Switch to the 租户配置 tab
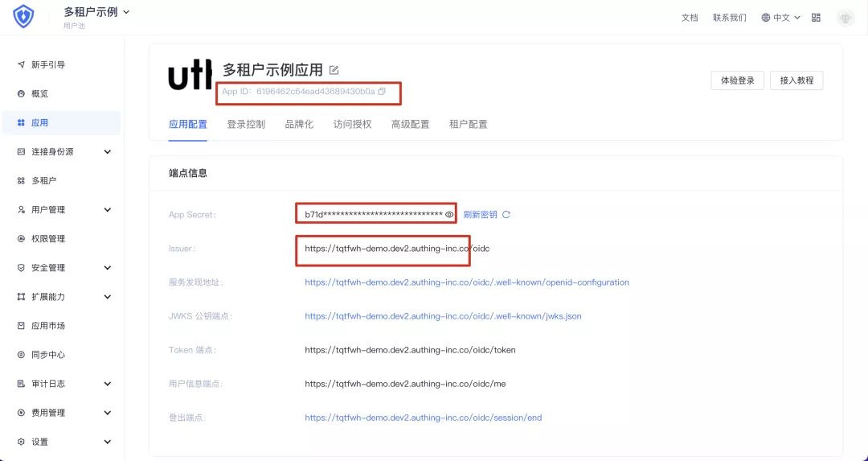 click(469, 124)
